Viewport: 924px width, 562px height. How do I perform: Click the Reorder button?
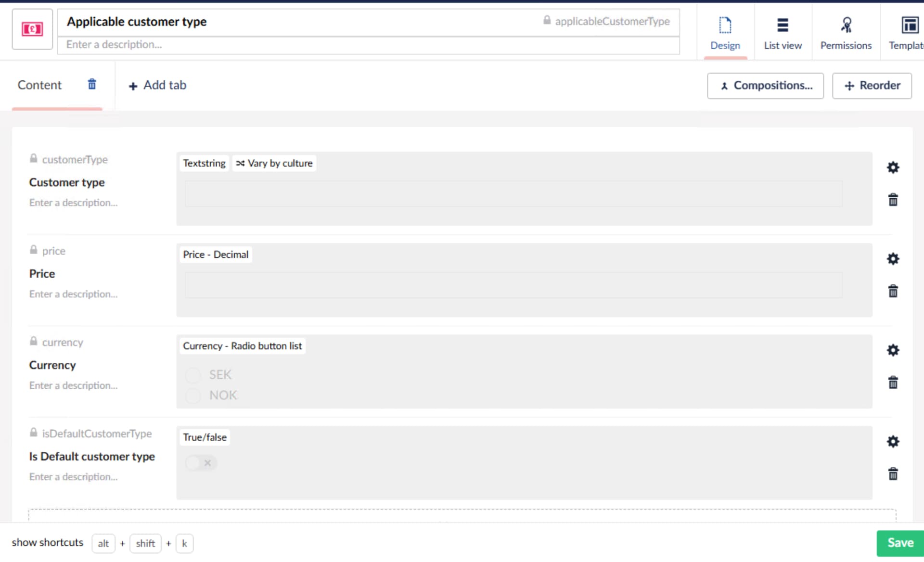[872, 86]
